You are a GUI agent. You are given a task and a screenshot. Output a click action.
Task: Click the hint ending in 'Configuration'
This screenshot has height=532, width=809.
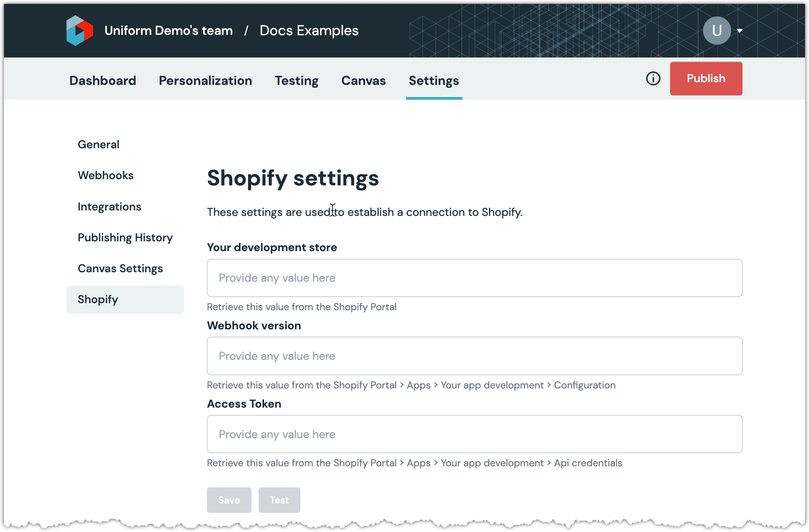pyautogui.click(x=411, y=385)
